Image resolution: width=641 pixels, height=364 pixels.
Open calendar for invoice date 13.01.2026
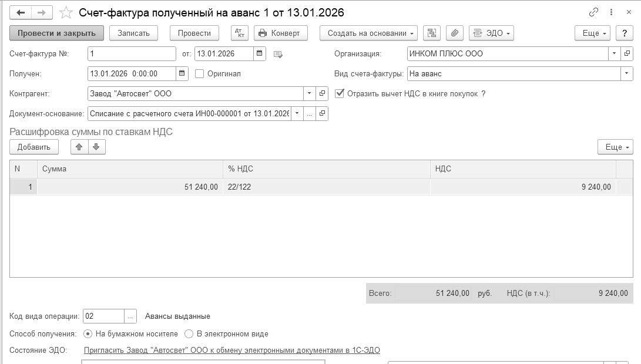pos(259,53)
